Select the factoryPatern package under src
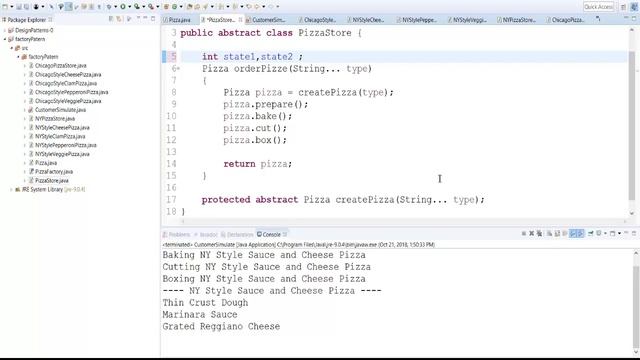The width and height of the screenshot is (640, 360). 43,57
